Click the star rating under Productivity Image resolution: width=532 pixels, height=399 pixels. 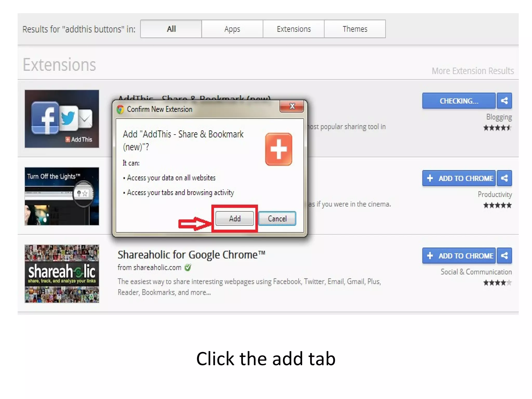point(497,205)
